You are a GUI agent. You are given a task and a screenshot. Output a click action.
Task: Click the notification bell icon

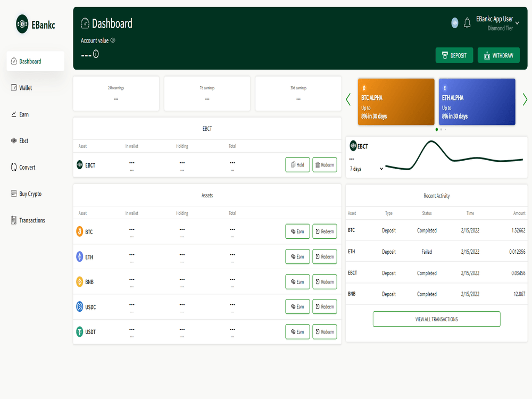pyautogui.click(x=467, y=23)
